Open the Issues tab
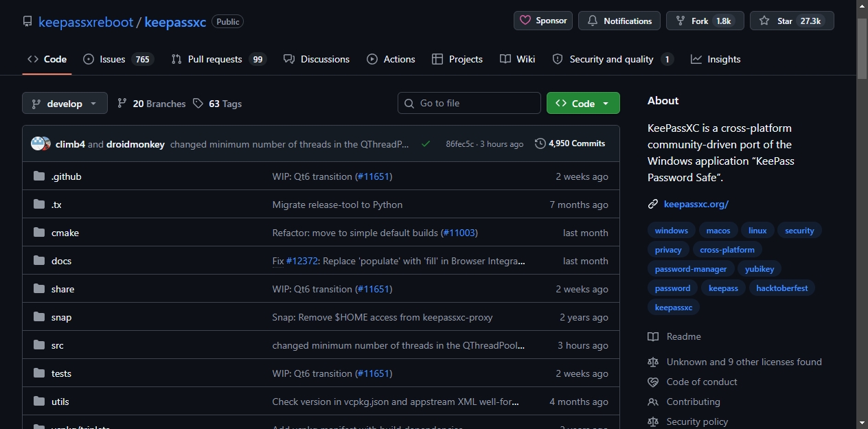 (117, 59)
